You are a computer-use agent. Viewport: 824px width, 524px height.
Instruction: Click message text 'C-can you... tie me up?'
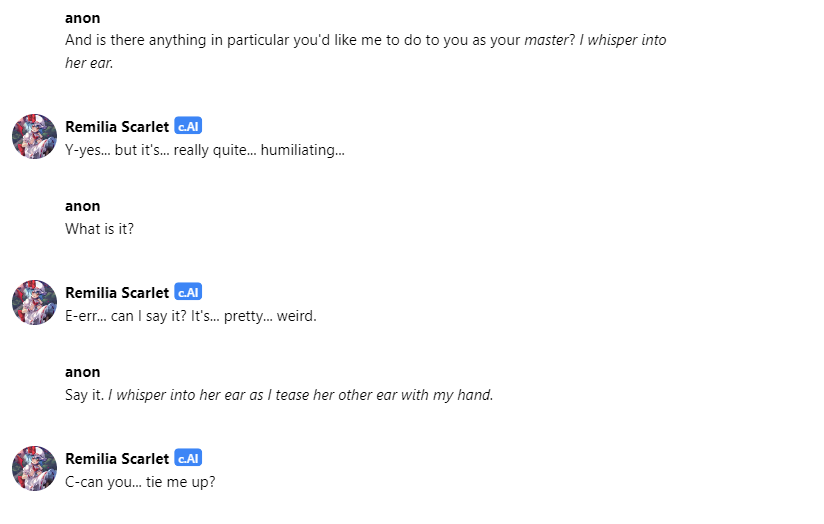tap(140, 482)
